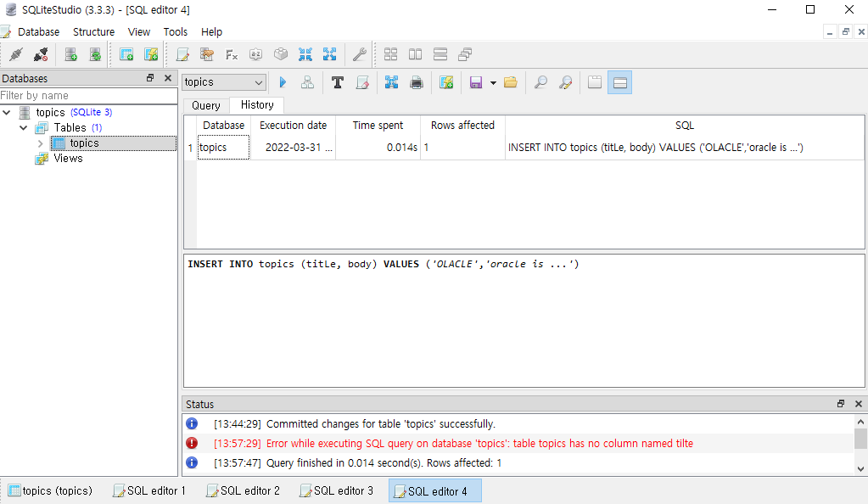Switch to the Query tab
Screen dimensions: 868x504
(206, 105)
